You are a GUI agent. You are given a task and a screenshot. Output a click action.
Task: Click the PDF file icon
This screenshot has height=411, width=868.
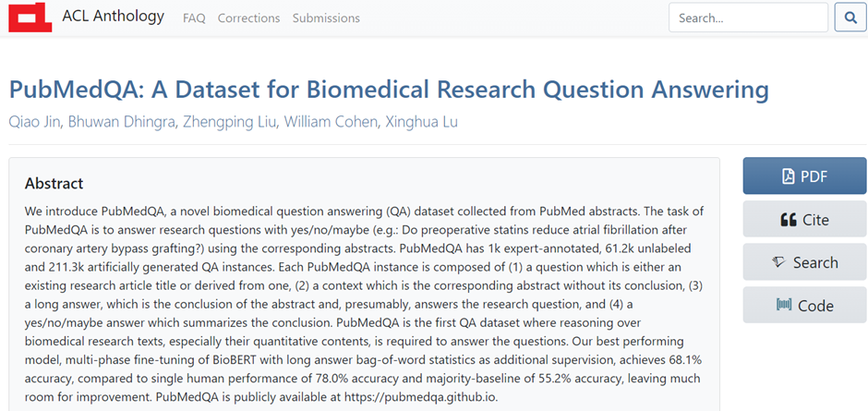(x=788, y=176)
